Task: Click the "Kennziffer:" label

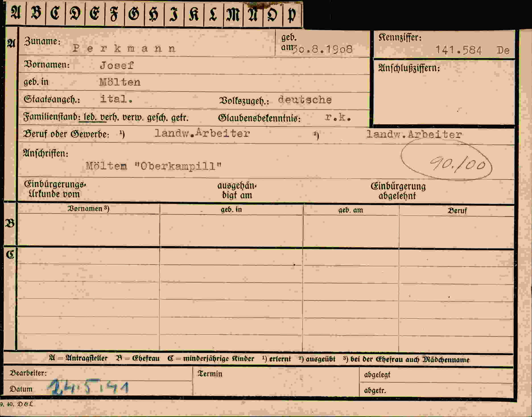Action: tap(400, 37)
